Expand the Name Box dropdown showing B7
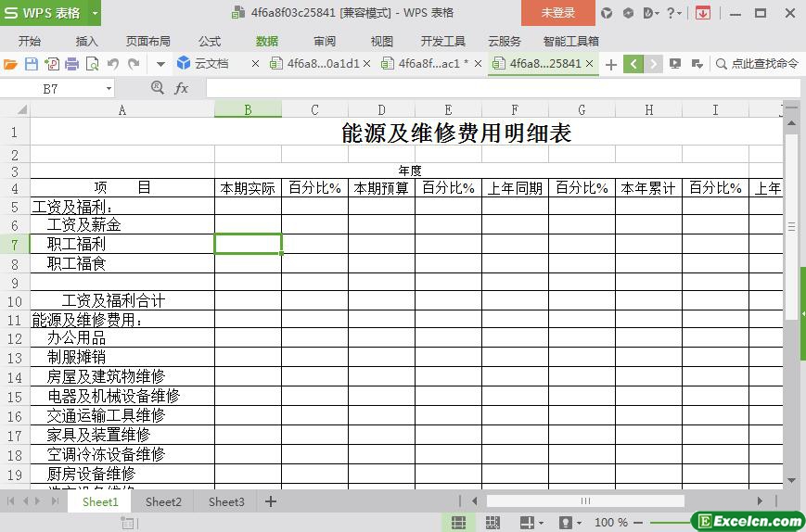This screenshot has height=532, width=806. point(109,89)
